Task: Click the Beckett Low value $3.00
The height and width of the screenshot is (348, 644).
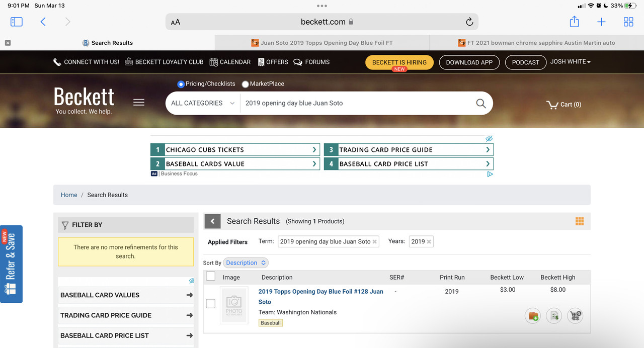Action: 508,290
